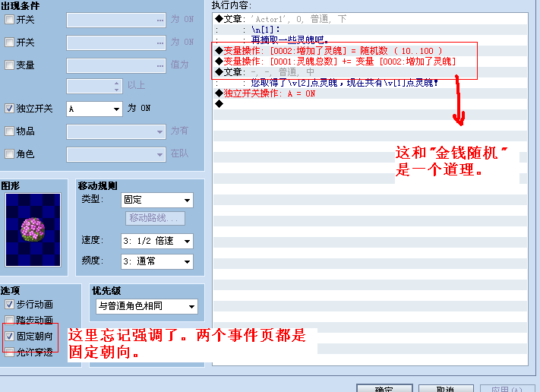Toggle the 步行动画 option

point(9,305)
